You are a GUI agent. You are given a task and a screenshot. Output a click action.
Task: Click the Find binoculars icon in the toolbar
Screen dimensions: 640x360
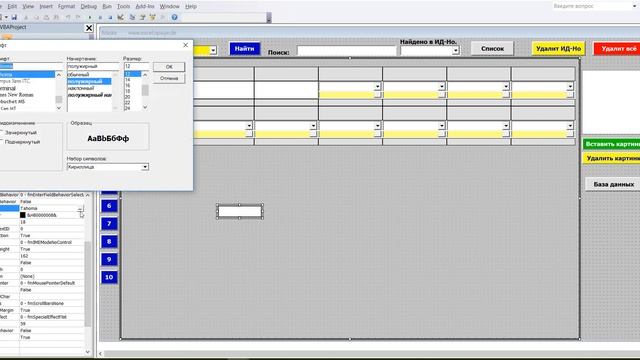pyautogui.click(x=56, y=17)
